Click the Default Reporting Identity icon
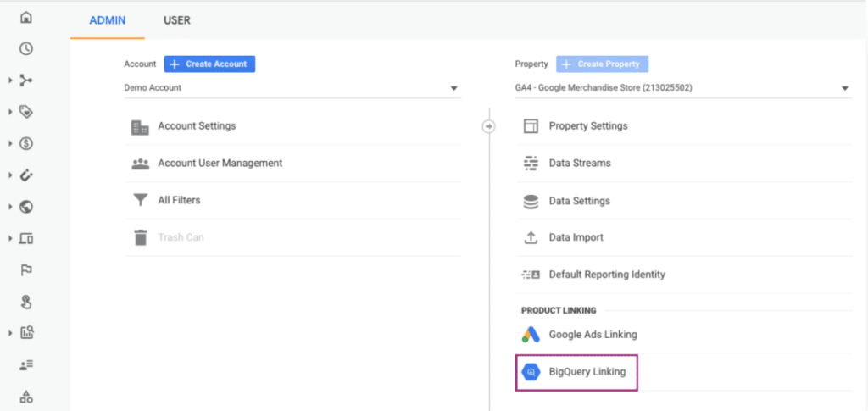This screenshot has width=868, height=411. pyautogui.click(x=531, y=275)
